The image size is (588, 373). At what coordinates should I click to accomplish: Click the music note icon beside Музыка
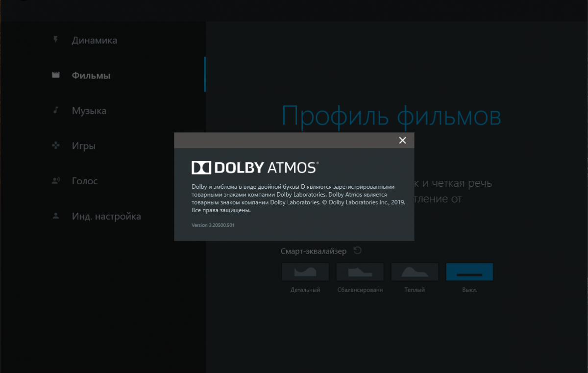pos(56,110)
